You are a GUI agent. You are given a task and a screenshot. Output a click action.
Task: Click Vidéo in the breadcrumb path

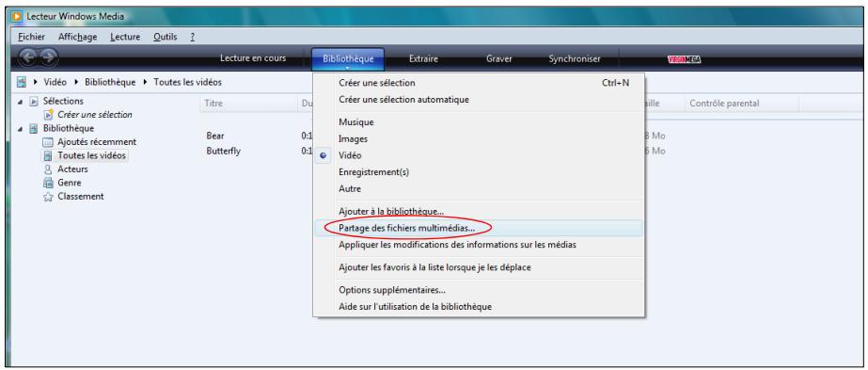tap(55, 83)
